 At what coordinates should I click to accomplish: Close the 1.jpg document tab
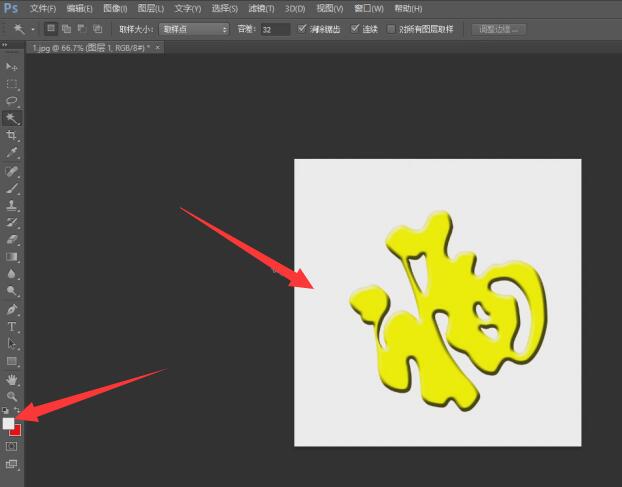pyautogui.click(x=157, y=48)
